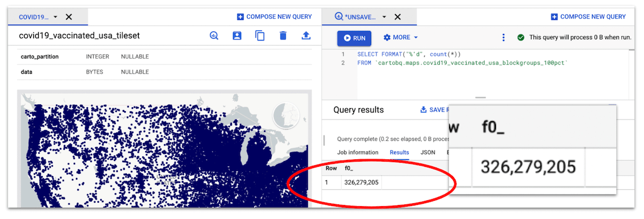Open the MORE settings dropdown
The height and width of the screenshot is (219, 644).
pos(400,37)
